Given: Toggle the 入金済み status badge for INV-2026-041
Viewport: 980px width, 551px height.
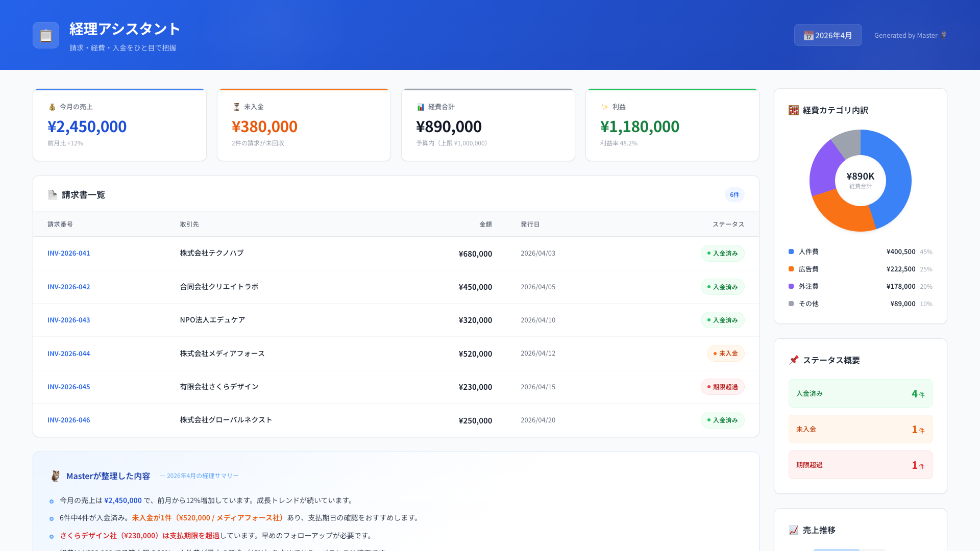Looking at the screenshot, I should [x=722, y=253].
